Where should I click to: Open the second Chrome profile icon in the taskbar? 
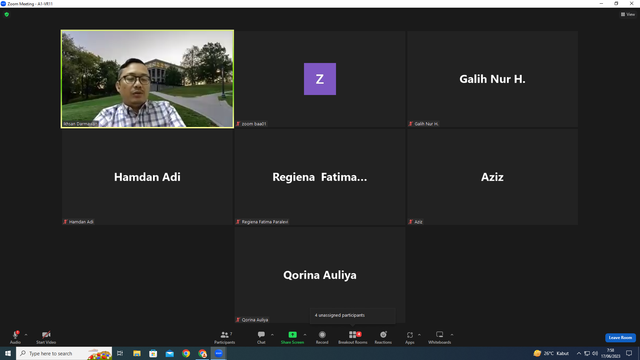click(202, 353)
